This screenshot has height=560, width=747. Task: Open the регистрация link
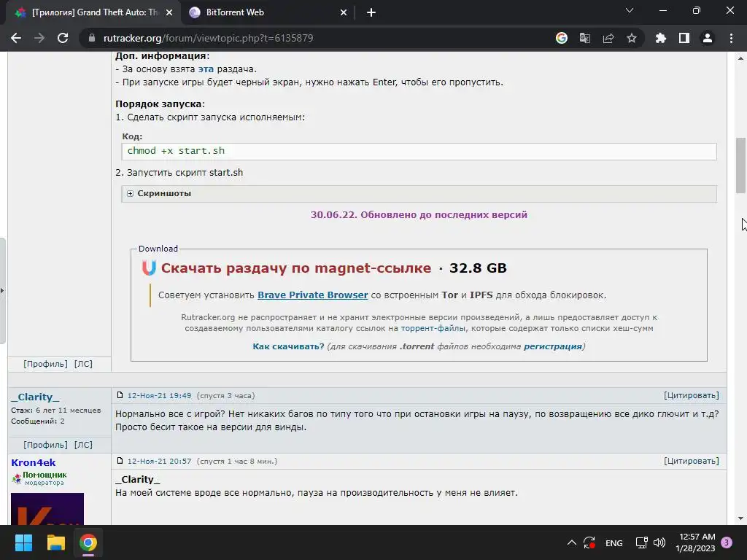pos(553,346)
